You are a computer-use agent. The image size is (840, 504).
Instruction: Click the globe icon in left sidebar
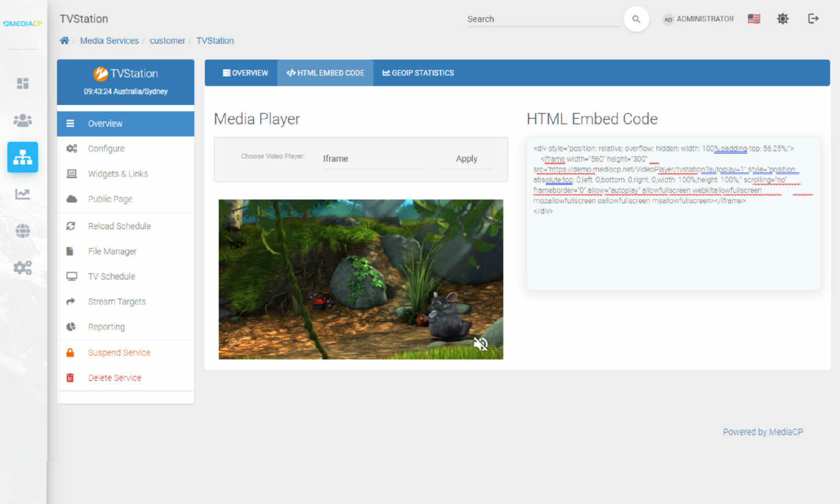coord(22,231)
